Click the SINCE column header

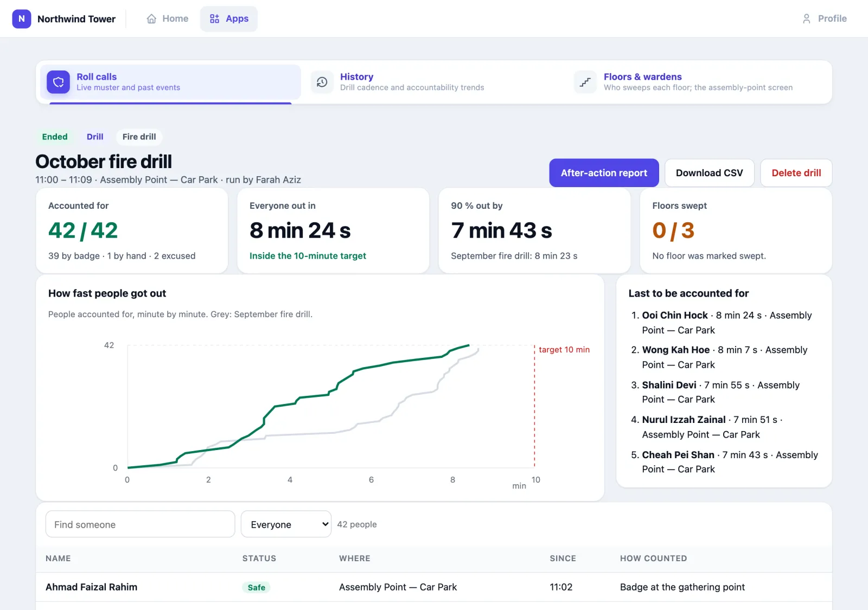563,558
